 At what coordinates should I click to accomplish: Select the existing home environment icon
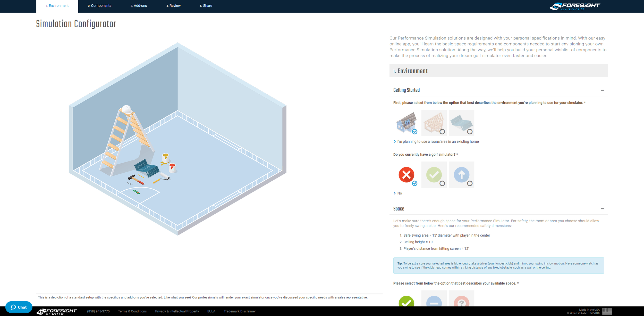[x=406, y=122]
